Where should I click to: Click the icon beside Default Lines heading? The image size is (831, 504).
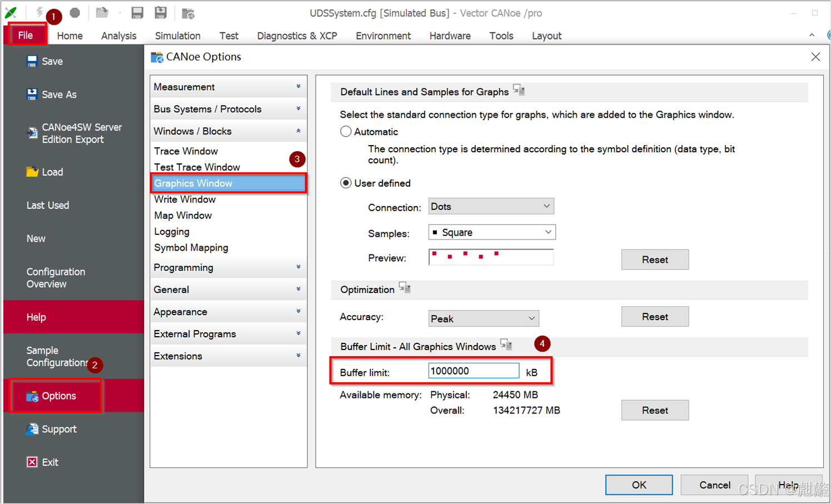pyautogui.click(x=519, y=90)
